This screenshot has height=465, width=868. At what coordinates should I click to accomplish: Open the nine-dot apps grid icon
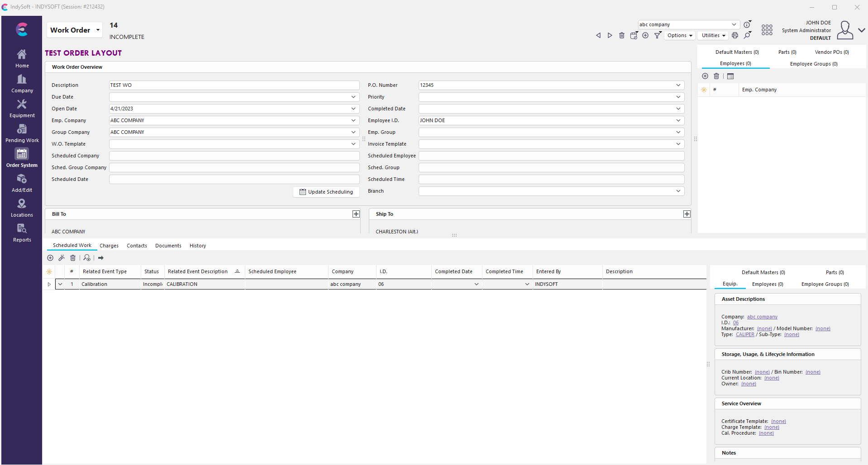point(767,30)
